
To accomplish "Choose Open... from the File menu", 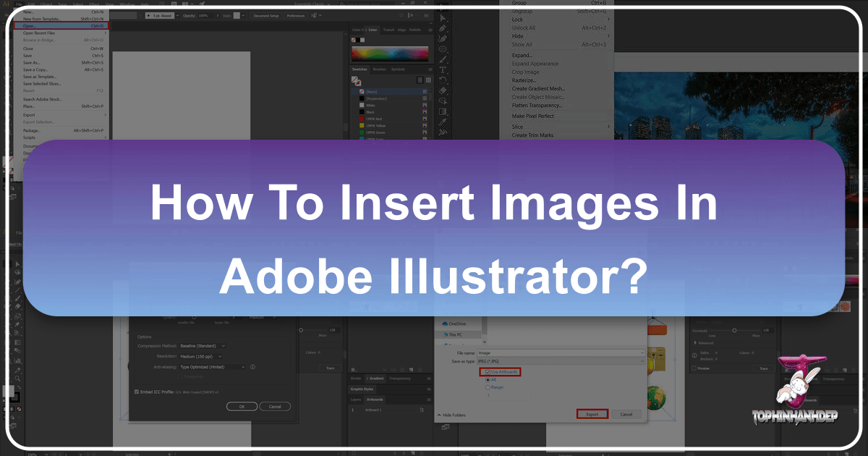I will click(x=33, y=25).
